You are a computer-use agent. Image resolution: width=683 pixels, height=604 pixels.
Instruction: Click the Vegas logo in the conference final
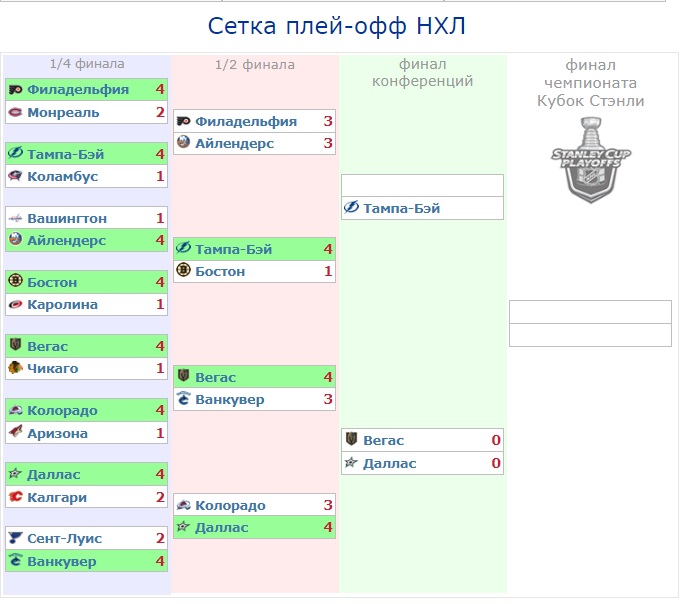pos(351,439)
